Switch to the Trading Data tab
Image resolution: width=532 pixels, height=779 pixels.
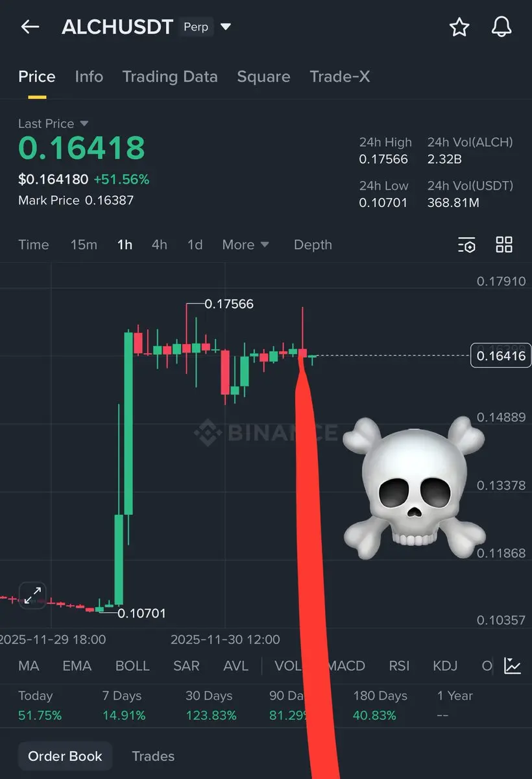170,77
